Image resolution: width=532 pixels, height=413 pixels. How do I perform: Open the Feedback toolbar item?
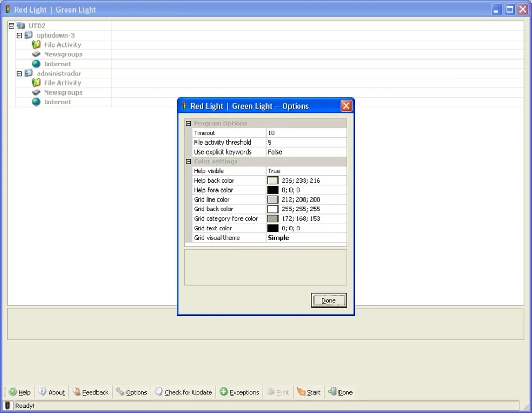[x=91, y=392]
